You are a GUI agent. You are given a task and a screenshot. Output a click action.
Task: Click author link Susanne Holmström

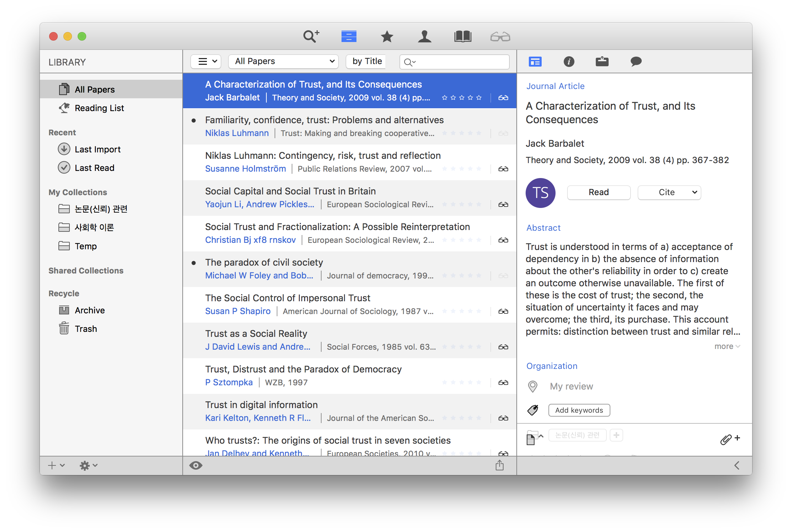coord(245,169)
